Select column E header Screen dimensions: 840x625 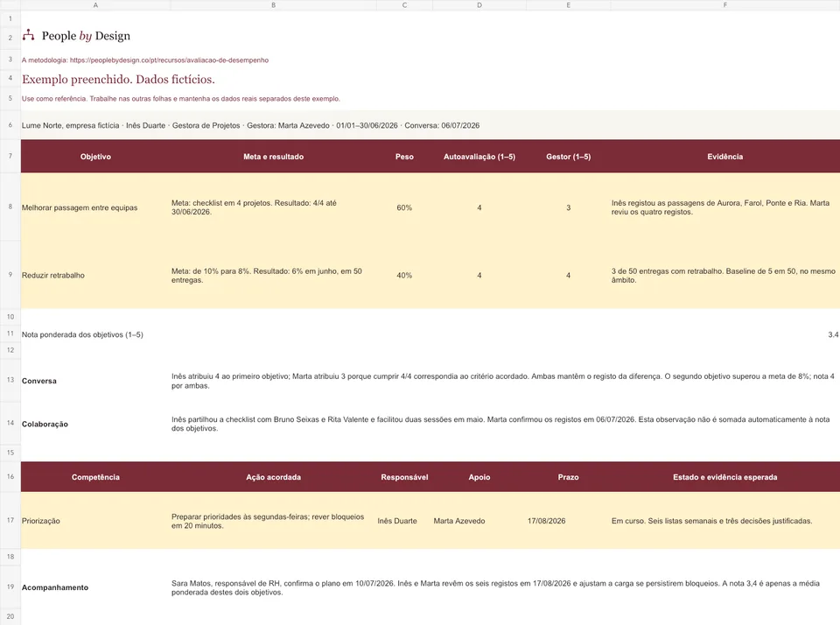point(569,5)
